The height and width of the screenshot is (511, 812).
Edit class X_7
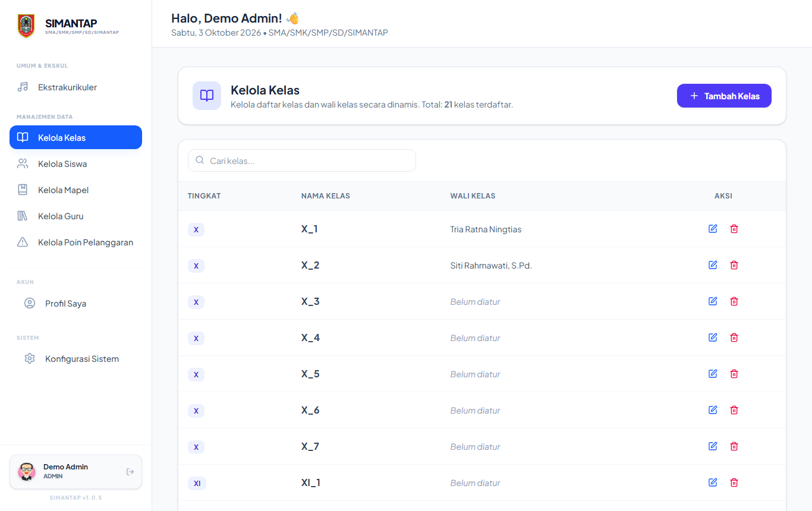point(713,446)
